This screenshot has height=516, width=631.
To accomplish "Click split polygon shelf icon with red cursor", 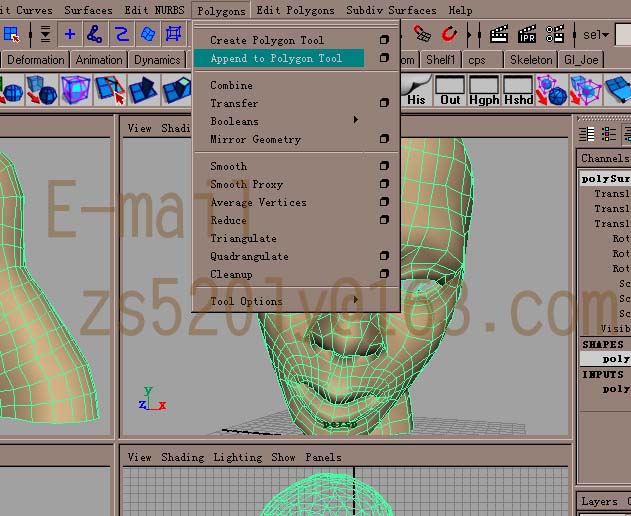I will tap(110, 90).
